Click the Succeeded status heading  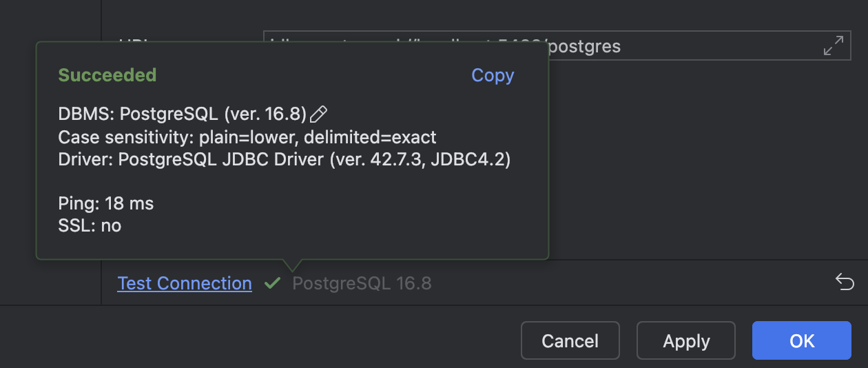[x=107, y=75]
